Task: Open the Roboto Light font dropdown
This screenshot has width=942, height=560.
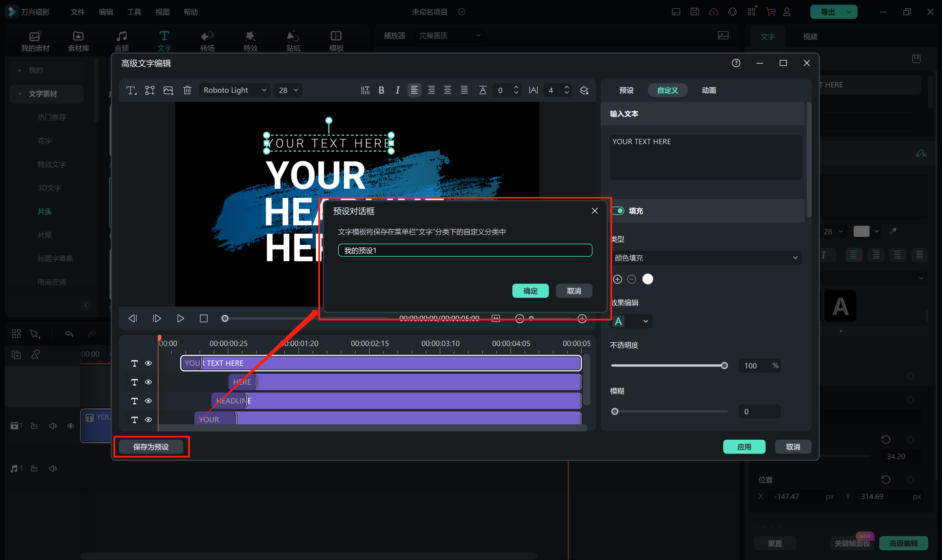Action: tap(234, 90)
